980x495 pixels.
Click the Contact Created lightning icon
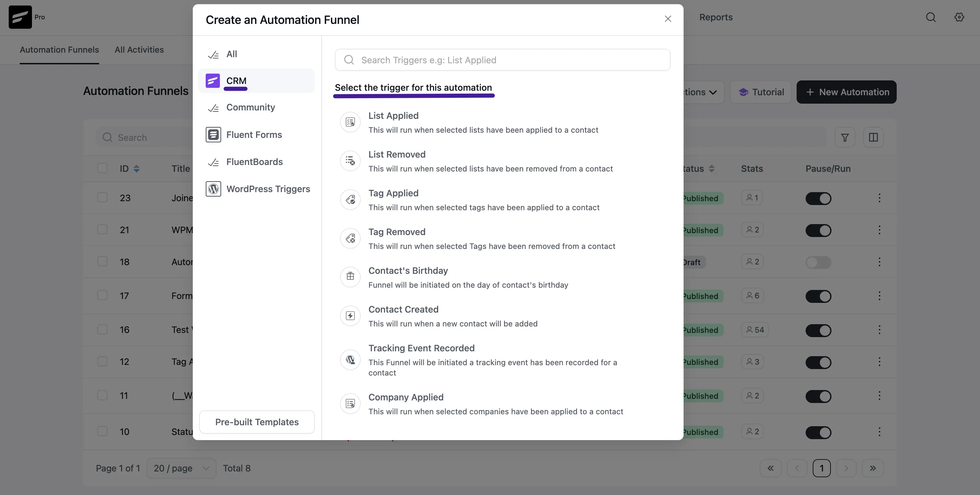click(350, 316)
